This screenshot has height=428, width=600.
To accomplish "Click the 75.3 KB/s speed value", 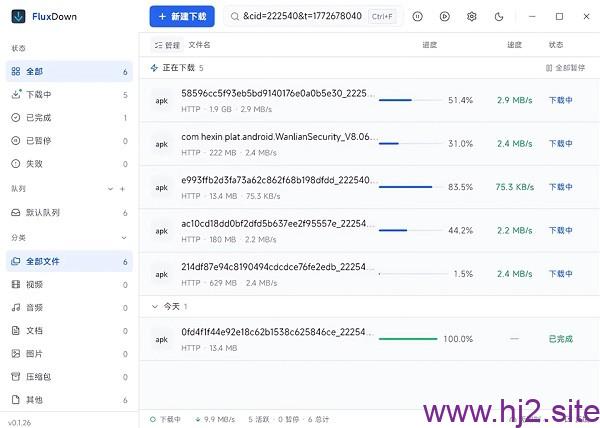I will coord(515,187).
